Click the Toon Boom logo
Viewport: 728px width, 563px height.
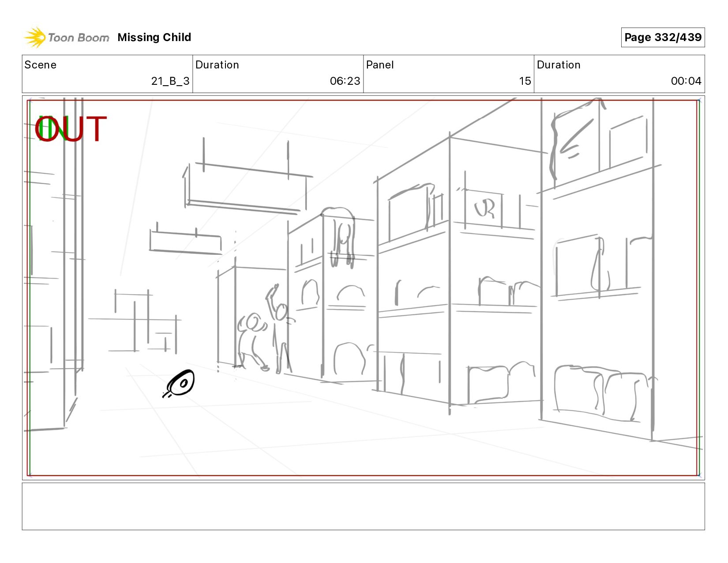66,38
